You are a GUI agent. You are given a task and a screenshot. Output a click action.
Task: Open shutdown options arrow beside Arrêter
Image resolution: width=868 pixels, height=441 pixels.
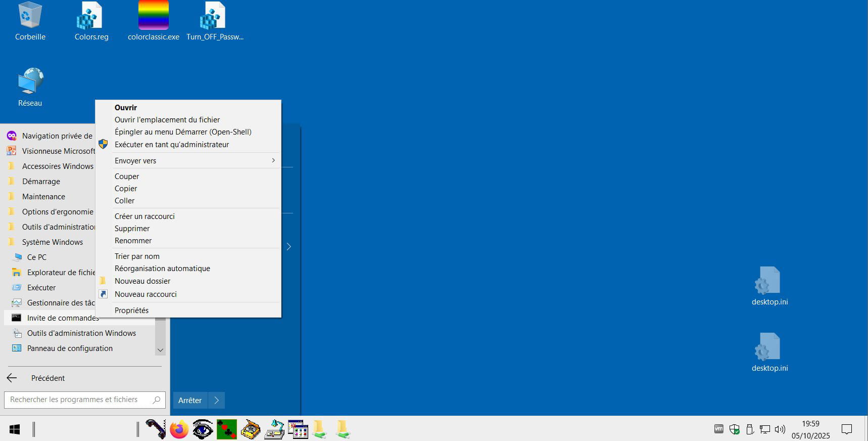(x=217, y=400)
